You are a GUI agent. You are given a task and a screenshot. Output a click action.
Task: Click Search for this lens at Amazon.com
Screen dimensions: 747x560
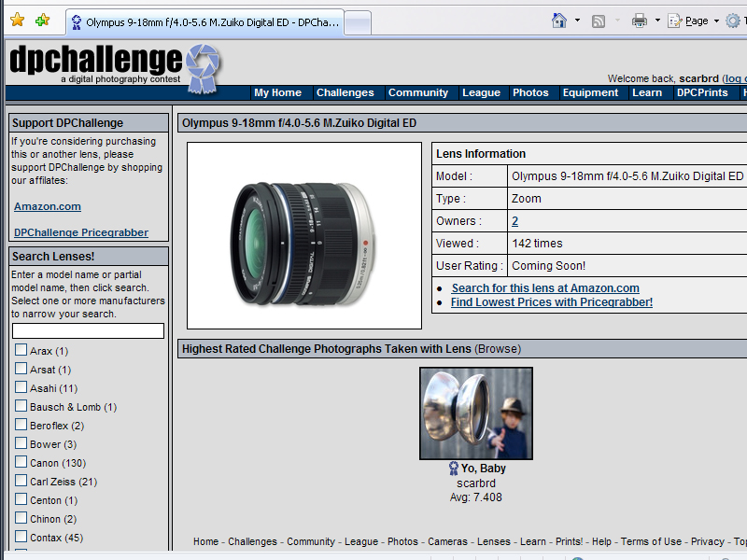[x=545, y=288]
